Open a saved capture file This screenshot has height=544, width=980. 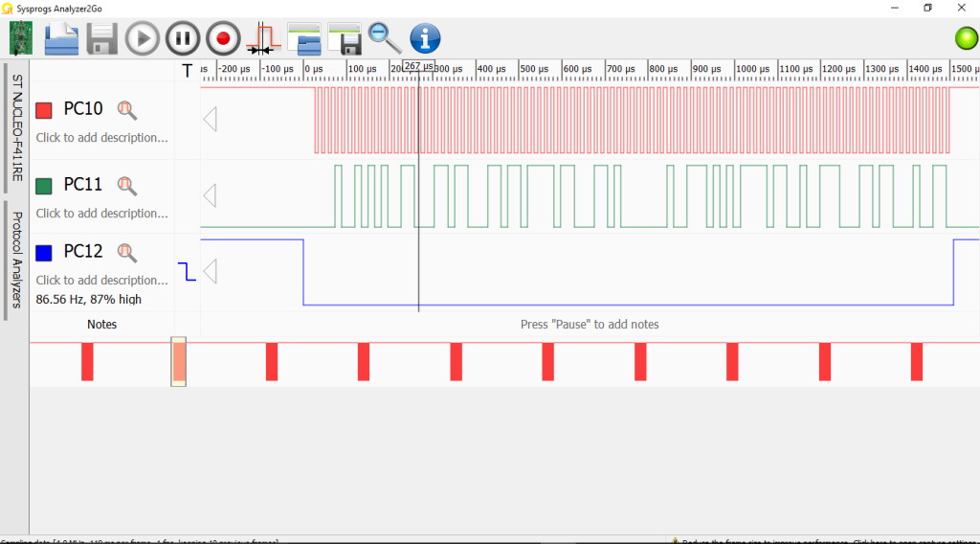[x=61, y=38]
